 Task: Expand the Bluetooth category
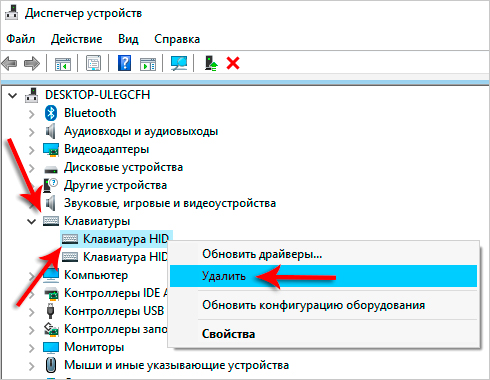click(x=32, y=114)
